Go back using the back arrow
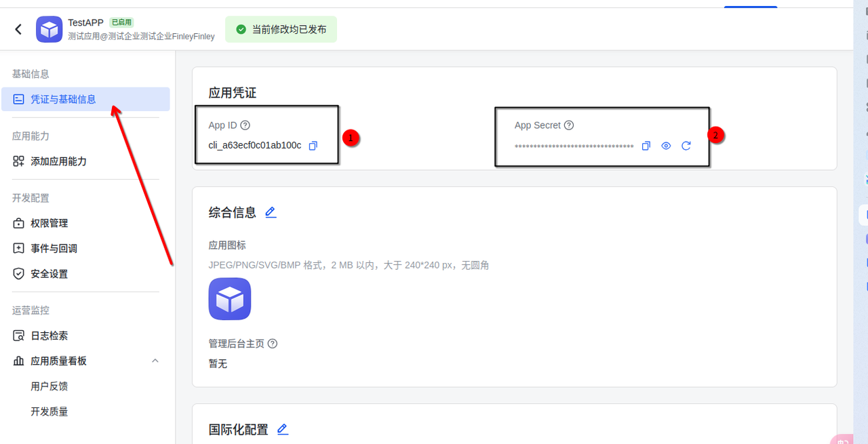868x444 pixels. [17, 29]
